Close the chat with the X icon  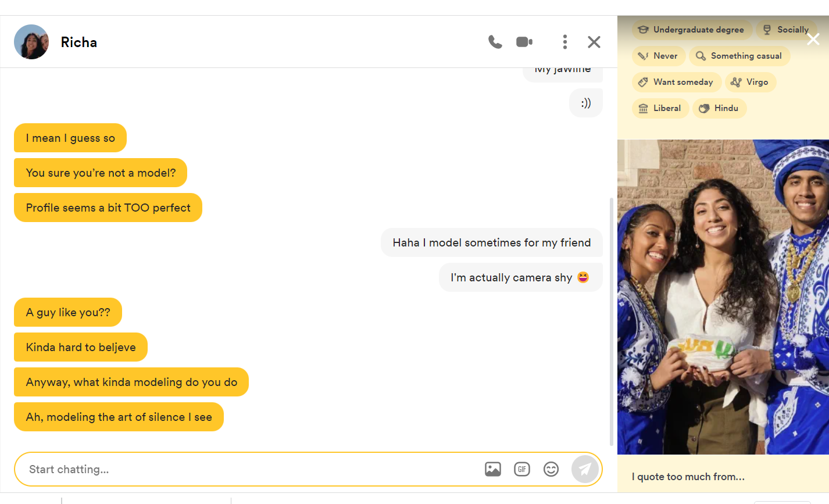594,42
